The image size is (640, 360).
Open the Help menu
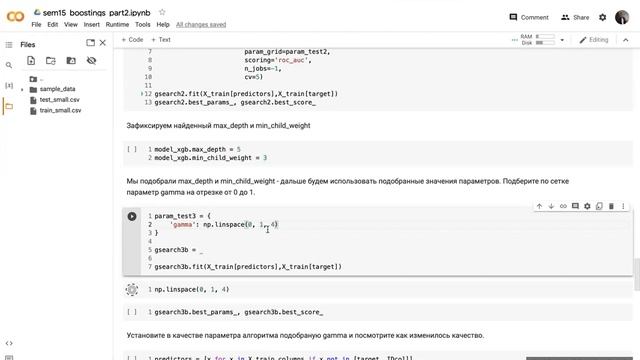[163, 24]
